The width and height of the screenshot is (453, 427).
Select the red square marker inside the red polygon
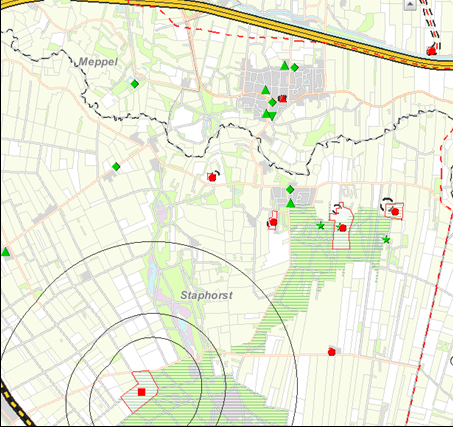point(142,392)
